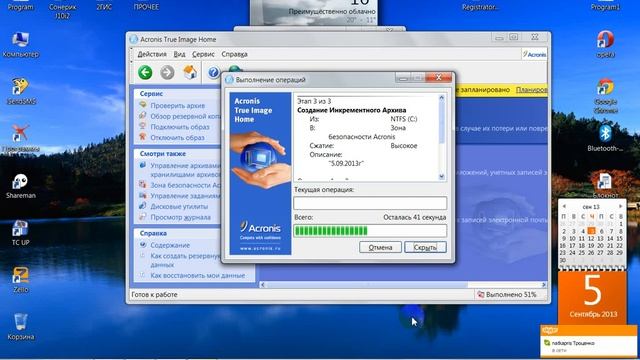Screen dimensions: 640x360
Task: Click the TC UP desktop icon
Action: [x=20, y=233]
